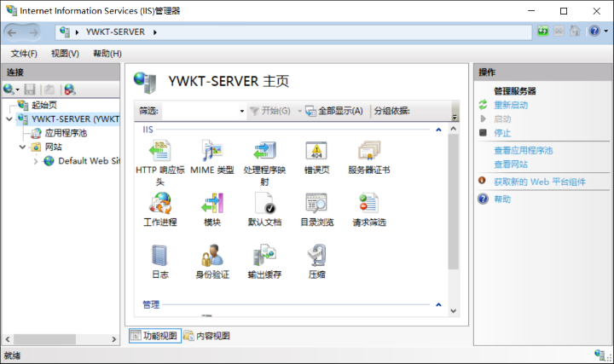Open the MIME 类型 feature

tap(212, 157)
